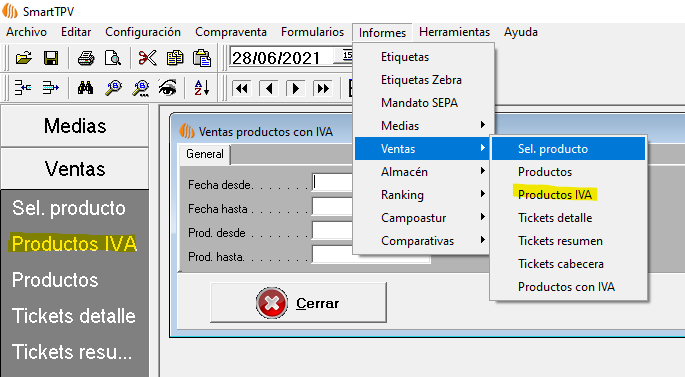Click the A-Z sort icon
685x377 pixels.
[201, 88]
